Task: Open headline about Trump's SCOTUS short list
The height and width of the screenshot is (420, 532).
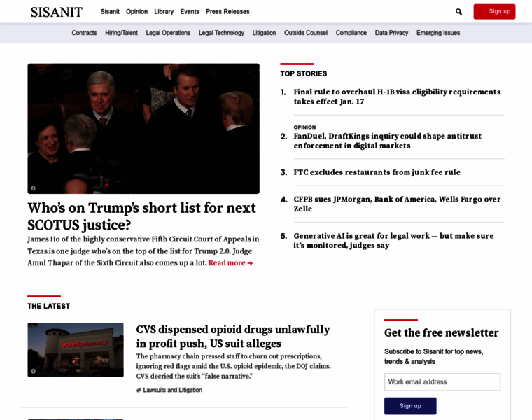Action: pyautogui.click(x=142, y=216)
